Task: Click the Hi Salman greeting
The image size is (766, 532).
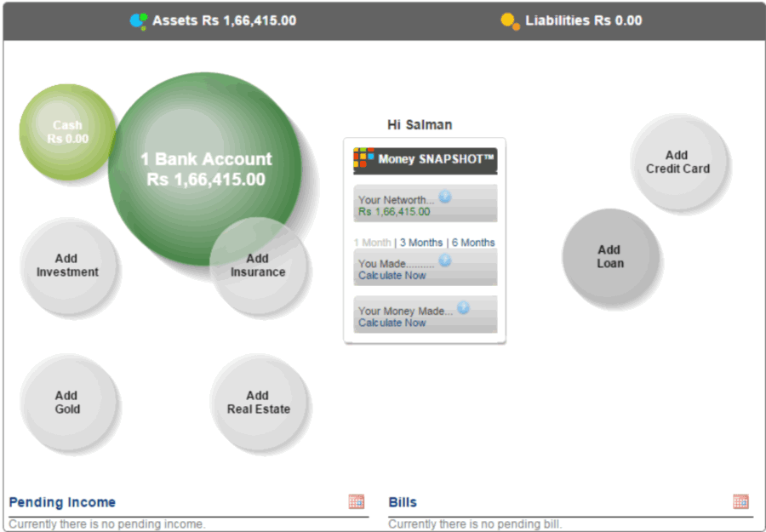Action: [420, 125]
